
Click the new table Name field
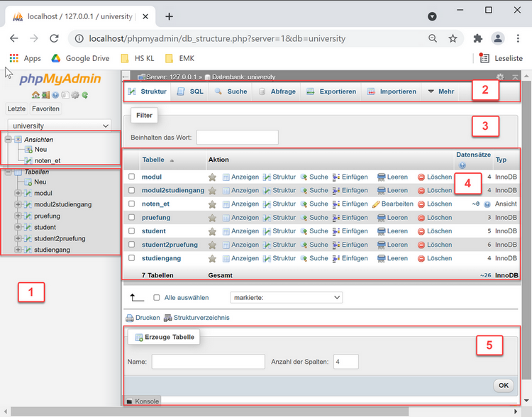click(209, 362)
